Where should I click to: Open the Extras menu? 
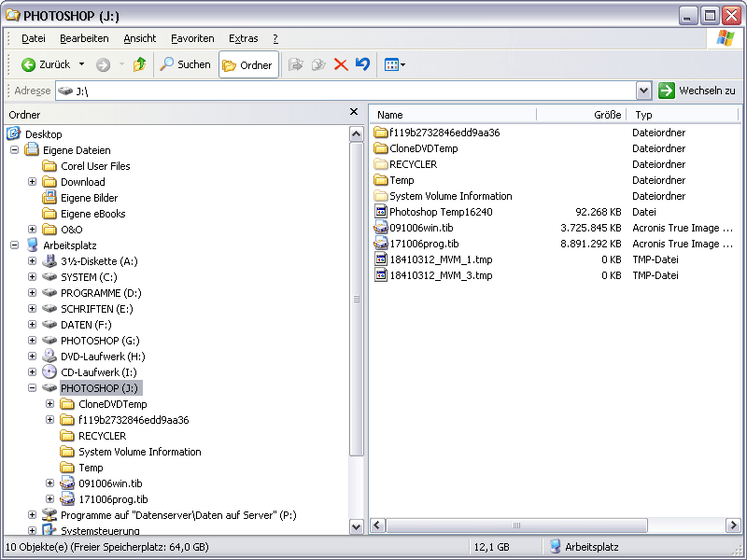point(243,38)
